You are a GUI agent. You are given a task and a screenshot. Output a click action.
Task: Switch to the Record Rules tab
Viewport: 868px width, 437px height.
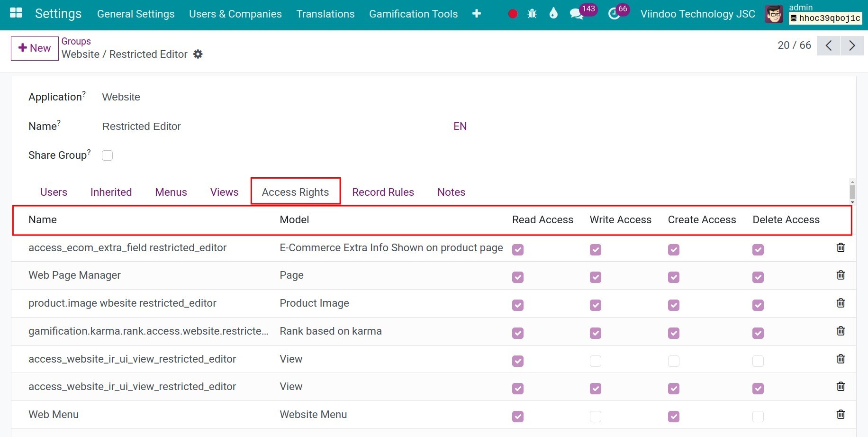pyautogui.click(x=383, y=192)
